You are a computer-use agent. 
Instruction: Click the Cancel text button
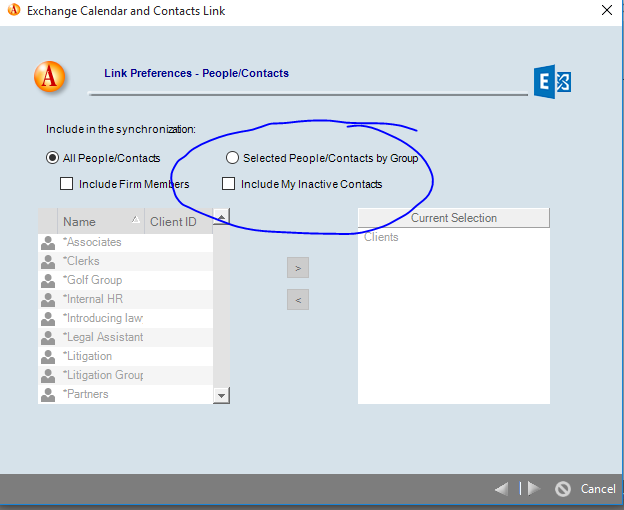(x=598, y=489)
